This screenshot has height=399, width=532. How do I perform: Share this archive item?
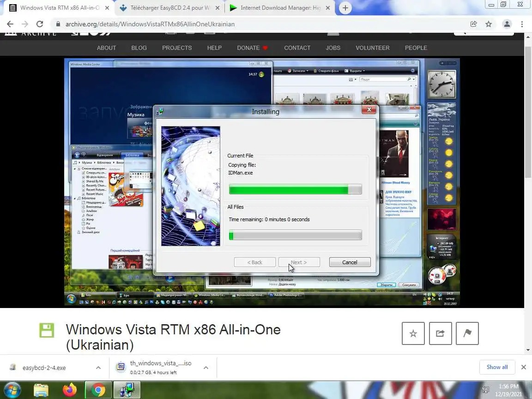440,333
